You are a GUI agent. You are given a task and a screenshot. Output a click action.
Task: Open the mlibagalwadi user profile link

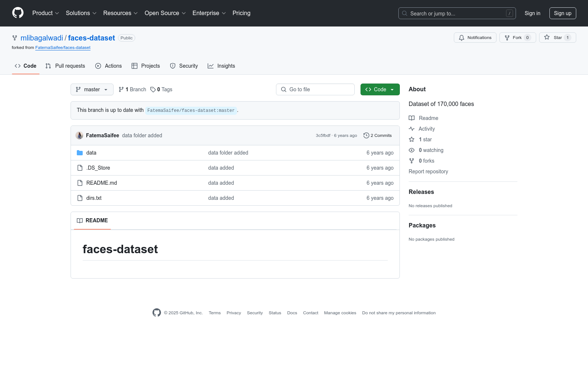tap(42, 38)
